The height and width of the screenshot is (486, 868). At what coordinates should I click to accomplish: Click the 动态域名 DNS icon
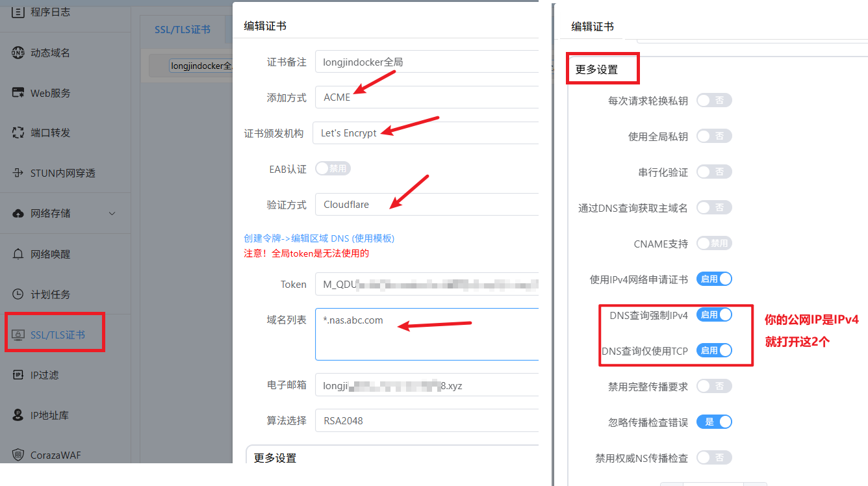coord(18,53)
